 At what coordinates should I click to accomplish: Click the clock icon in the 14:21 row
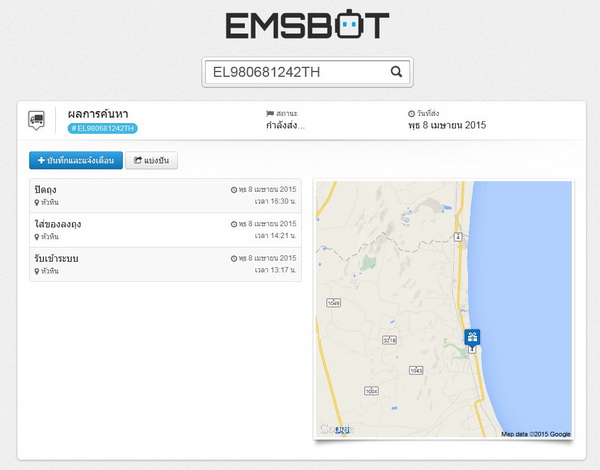click(x=234, y=224)
